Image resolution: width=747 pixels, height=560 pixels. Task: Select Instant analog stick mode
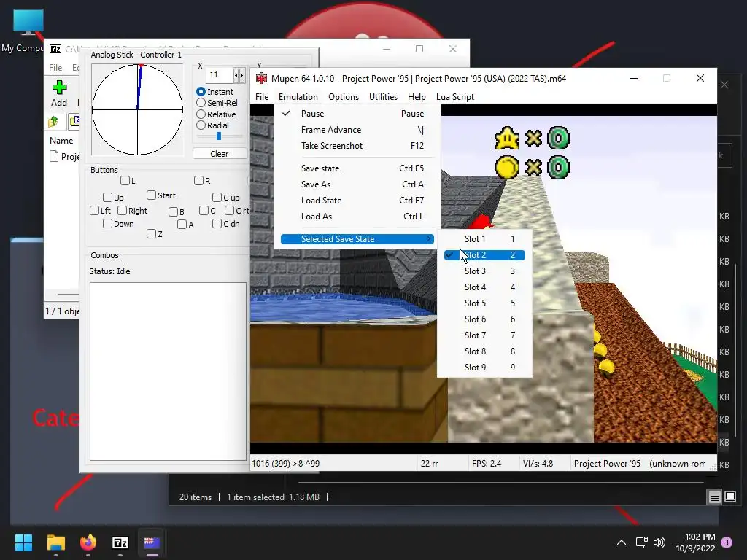click(x=201, y=91)
